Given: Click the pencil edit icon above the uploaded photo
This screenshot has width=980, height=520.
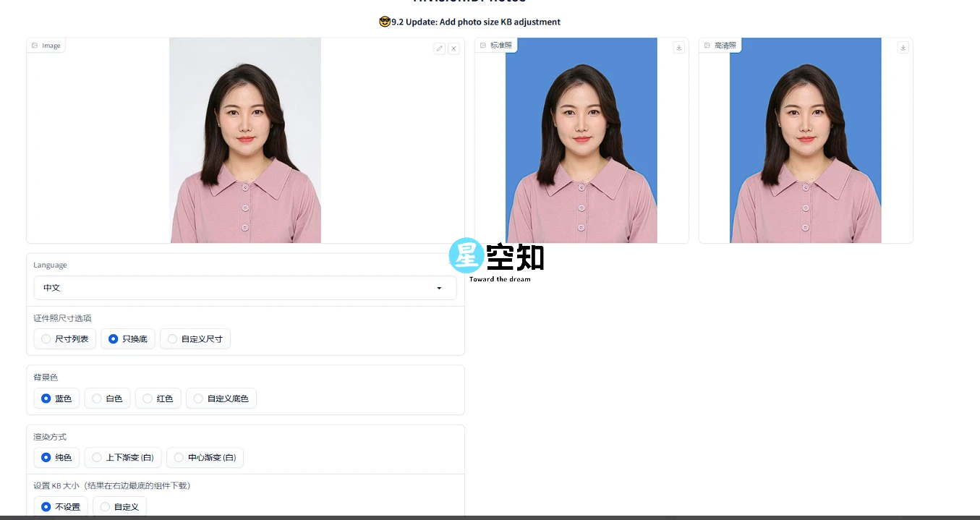Looking at the screenshot, I should [439, 48].
